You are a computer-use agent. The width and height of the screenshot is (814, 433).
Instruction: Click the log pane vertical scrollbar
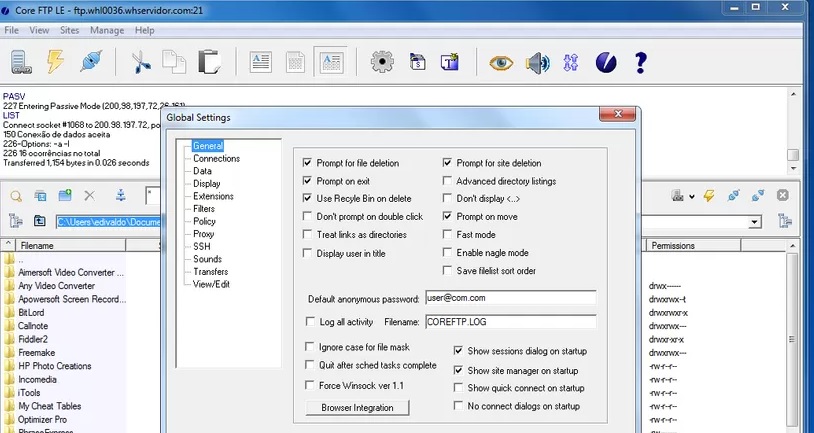tap(793, 131)
